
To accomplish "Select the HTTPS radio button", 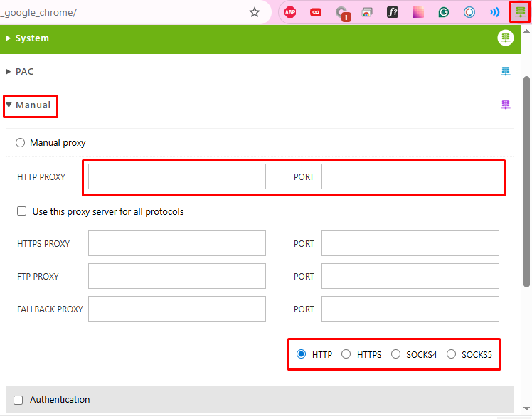I will pyautogui.click(x=346, y=354).
